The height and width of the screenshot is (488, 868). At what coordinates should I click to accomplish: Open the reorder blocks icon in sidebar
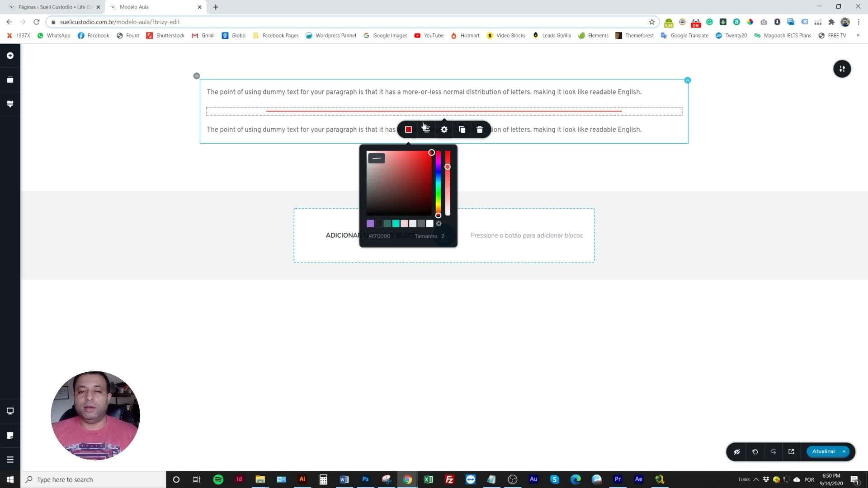[10, 80]
